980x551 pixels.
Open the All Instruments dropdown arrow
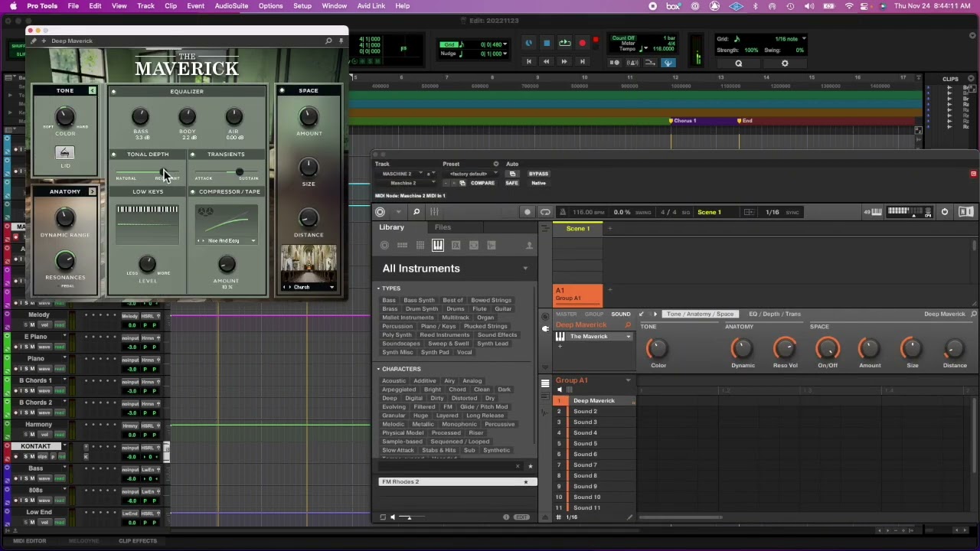pos(525,269)
